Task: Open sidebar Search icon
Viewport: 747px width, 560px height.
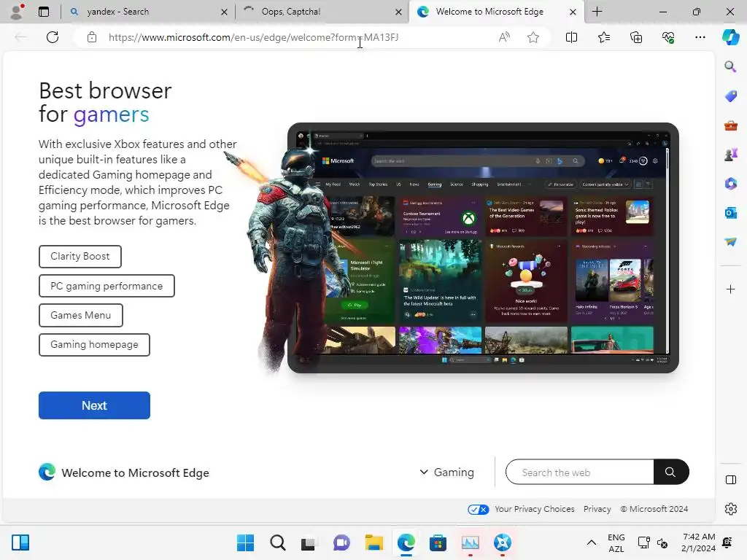Action: (x=730, y=66)
